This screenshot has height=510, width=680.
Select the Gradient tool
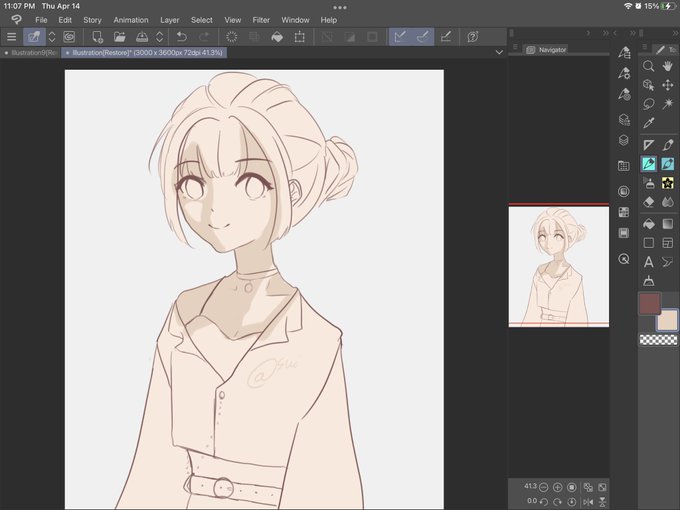667,224
